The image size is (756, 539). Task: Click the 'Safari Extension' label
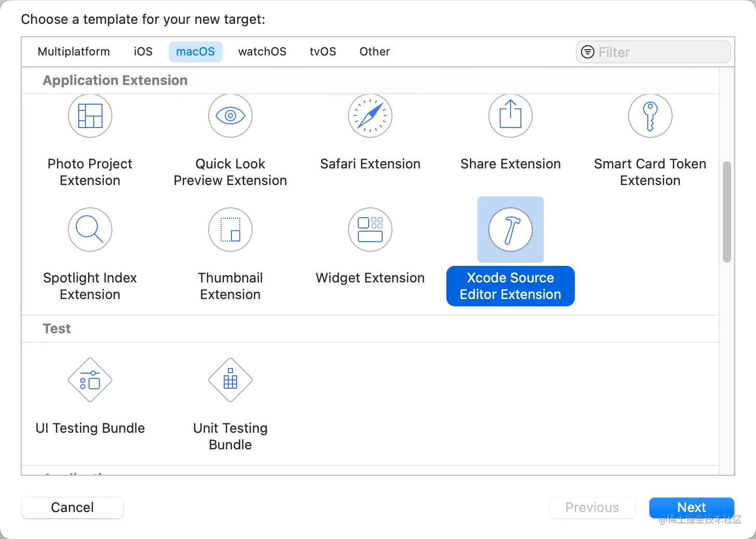370,164
